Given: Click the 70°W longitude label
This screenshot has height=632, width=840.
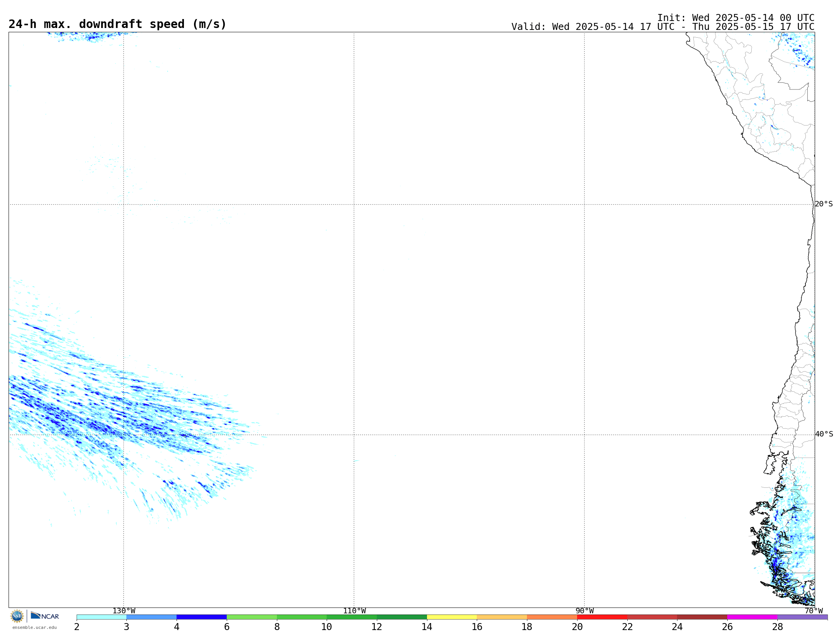Looking at the screenshot, I should (814, 611).
